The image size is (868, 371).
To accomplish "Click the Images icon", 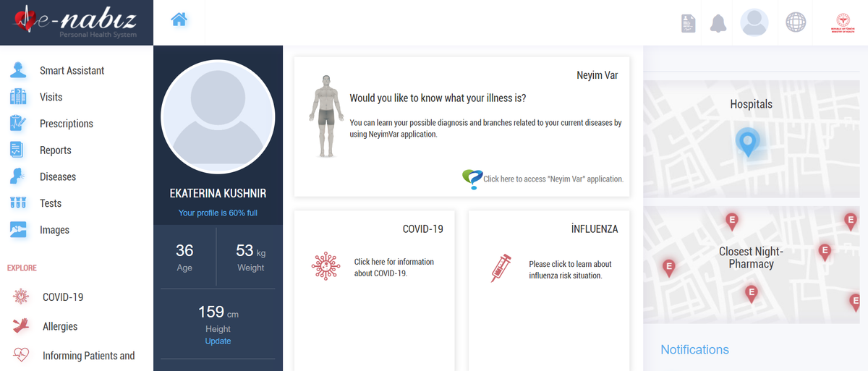I will (x=18, y=230).
